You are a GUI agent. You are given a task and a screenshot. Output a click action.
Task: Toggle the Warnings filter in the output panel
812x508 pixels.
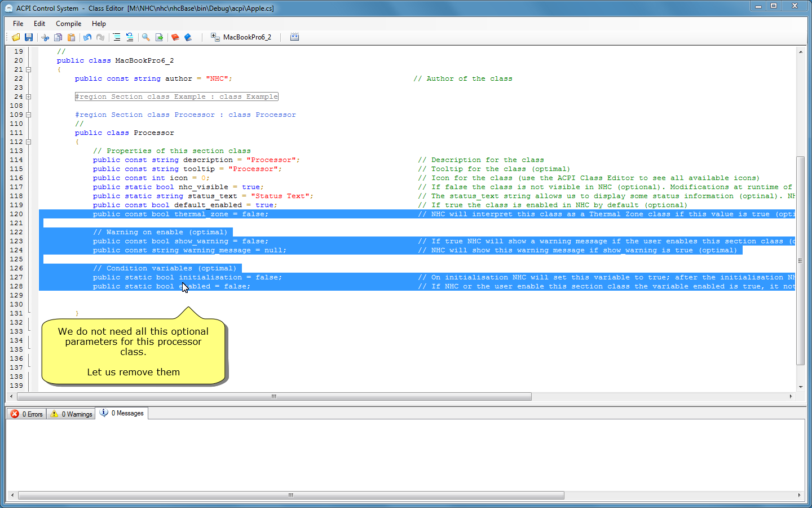(x=71, y=414)
